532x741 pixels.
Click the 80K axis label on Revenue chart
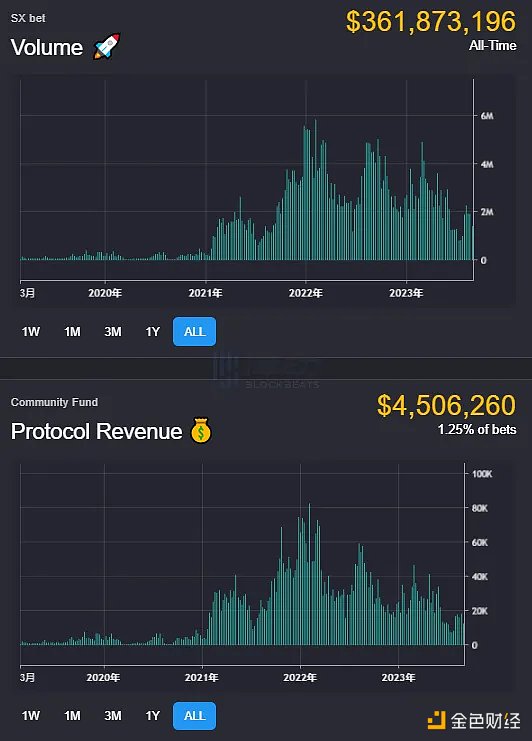coord(480,508)
